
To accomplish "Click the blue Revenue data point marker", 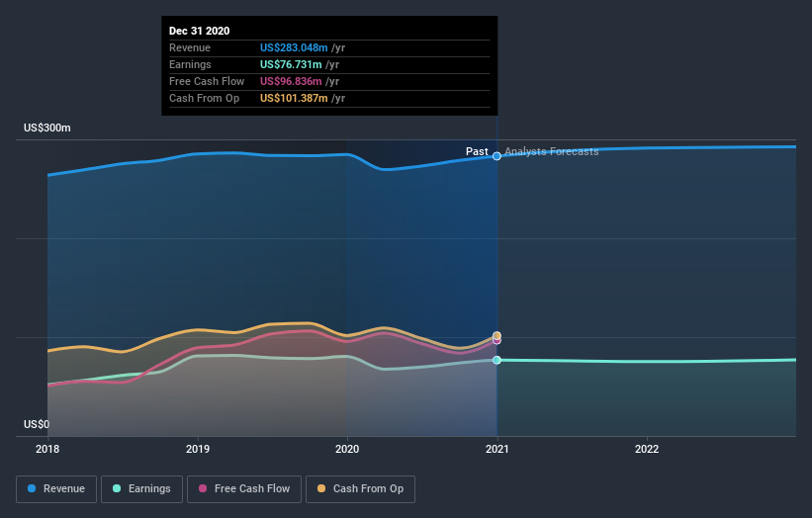I will point(496,156).
